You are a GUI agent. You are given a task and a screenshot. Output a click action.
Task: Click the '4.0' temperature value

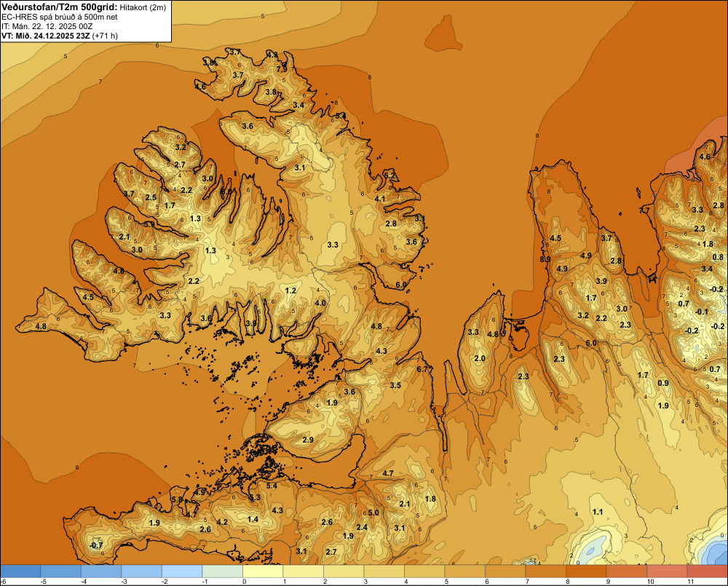tap(320, 303)
